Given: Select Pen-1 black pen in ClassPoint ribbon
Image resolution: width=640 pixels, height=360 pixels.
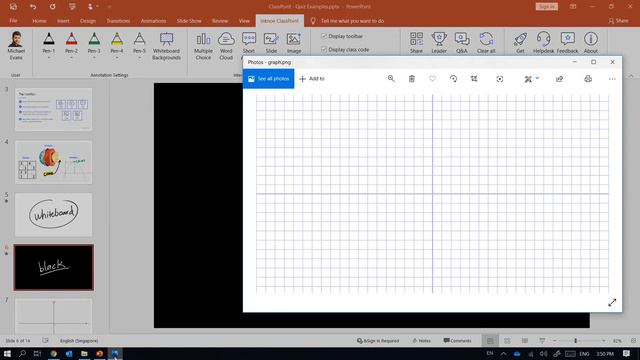Looking at the screenshot, I should pos(49,42).
